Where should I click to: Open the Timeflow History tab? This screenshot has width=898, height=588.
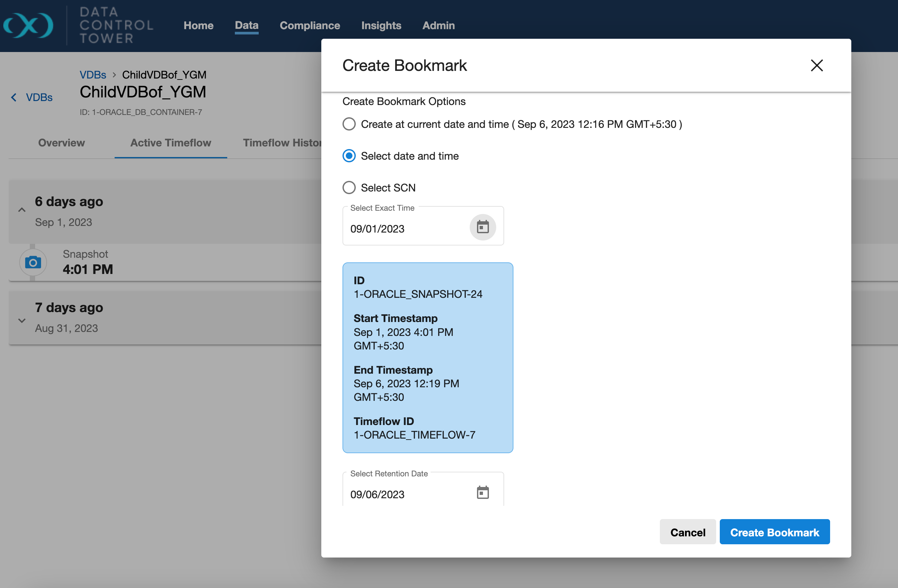282,143
